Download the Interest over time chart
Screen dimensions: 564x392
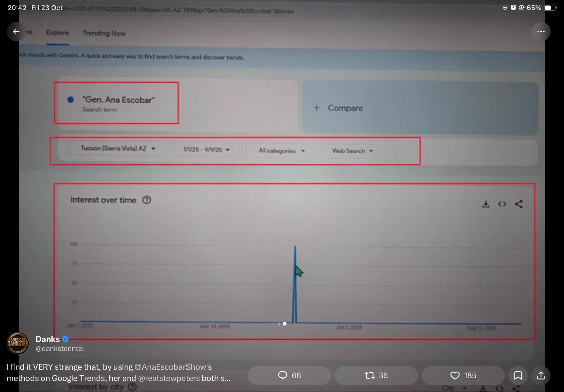pyautogui.click(x=486, y=204)
